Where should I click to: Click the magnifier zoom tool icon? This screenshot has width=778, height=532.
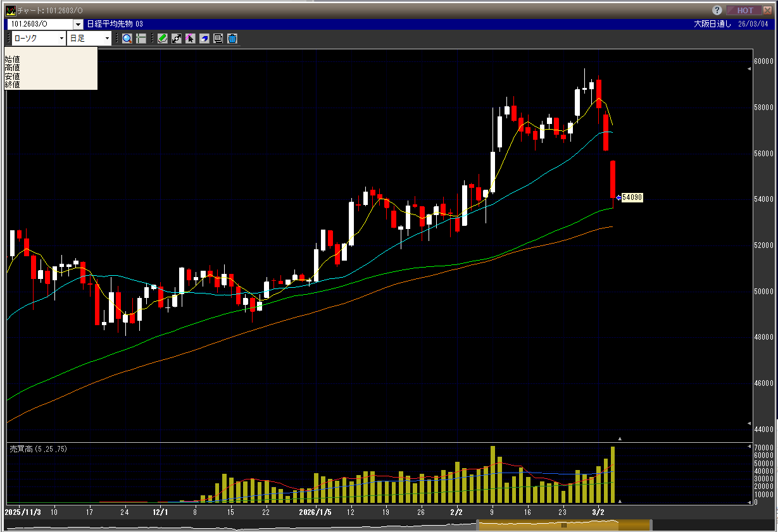(127, 39)
